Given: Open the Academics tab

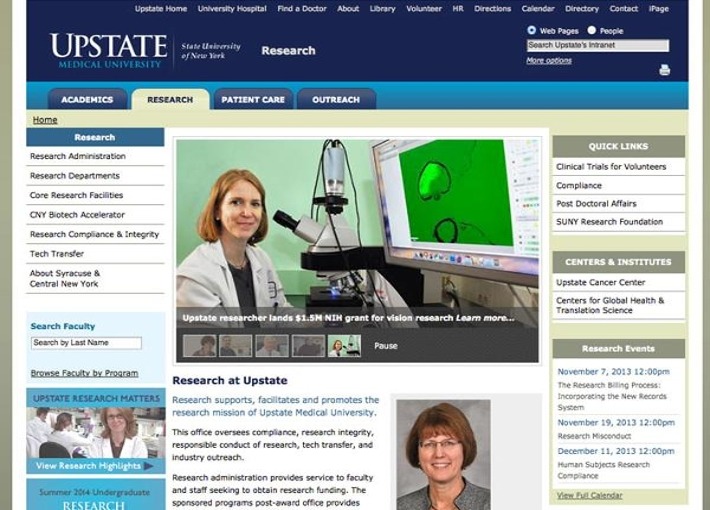Looking at the screenshot, I should 87,99.
